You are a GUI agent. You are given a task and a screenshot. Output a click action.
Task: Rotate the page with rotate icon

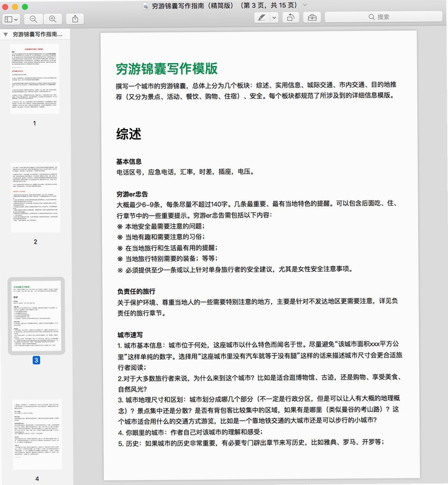(290, 18)
